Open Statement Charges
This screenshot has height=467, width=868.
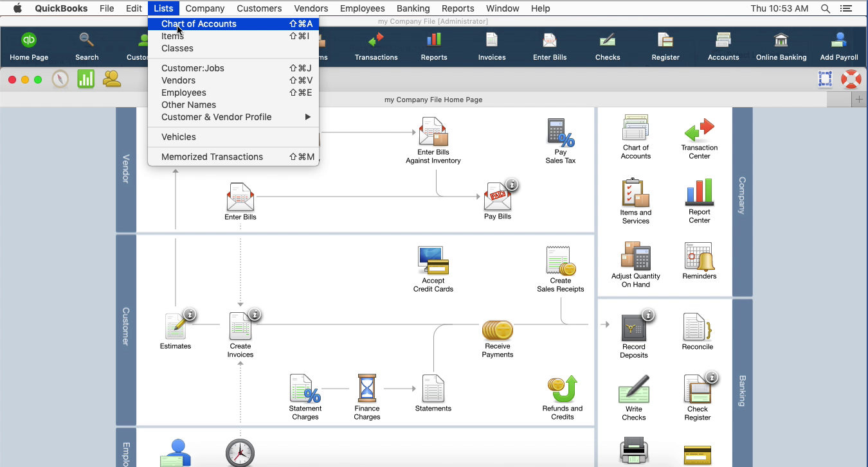(305, 397)
